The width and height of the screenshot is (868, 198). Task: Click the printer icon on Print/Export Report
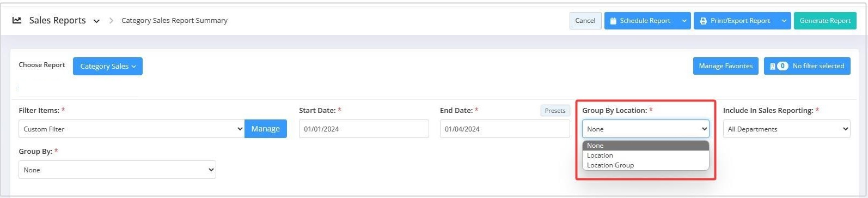pos(703,21)
